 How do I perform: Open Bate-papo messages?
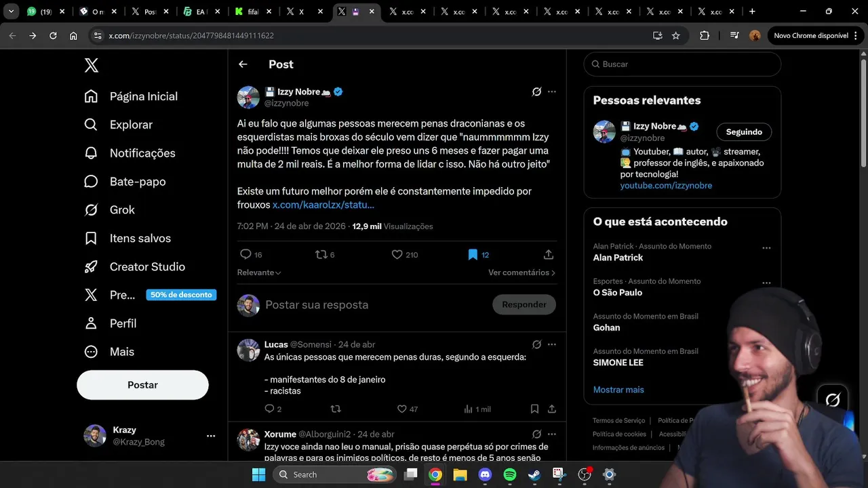[125, 182]
